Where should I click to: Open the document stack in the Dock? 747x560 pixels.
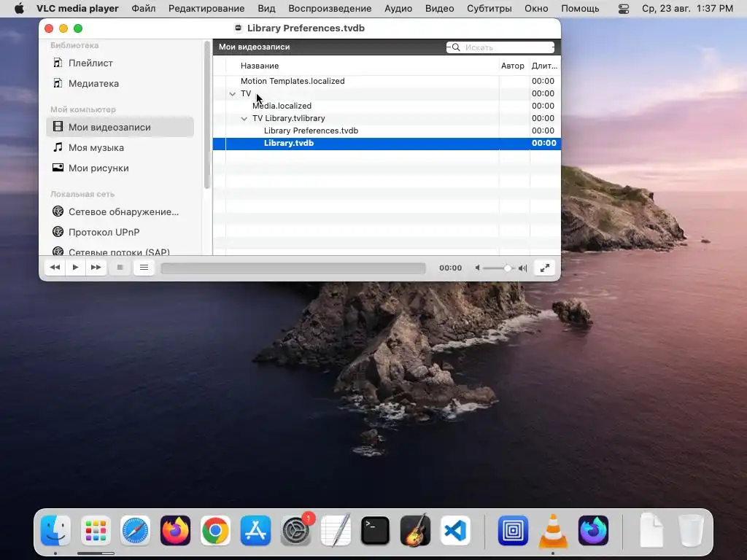tap(651, 530)
